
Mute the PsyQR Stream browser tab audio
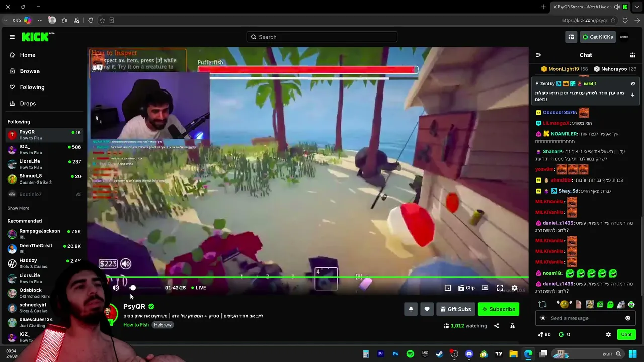click(x=617, y=7)
